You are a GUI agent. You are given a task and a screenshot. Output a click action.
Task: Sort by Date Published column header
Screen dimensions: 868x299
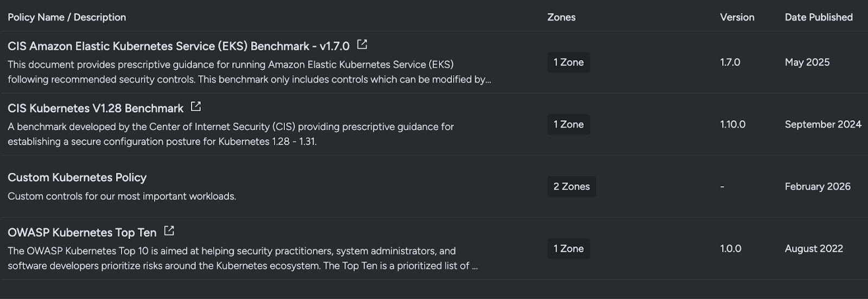[x=818, y=17]
